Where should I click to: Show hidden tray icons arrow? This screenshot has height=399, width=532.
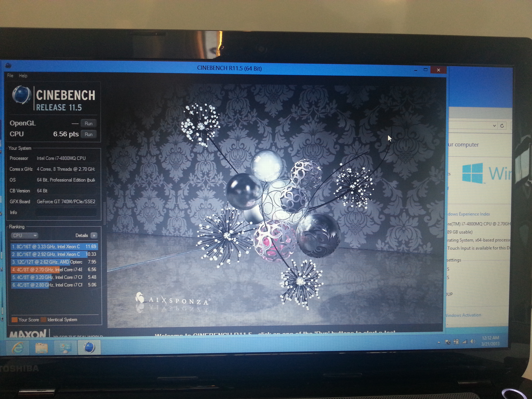439,342
